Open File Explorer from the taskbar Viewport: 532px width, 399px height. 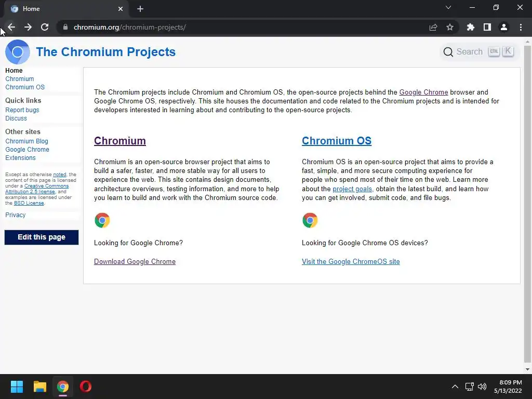39,387
